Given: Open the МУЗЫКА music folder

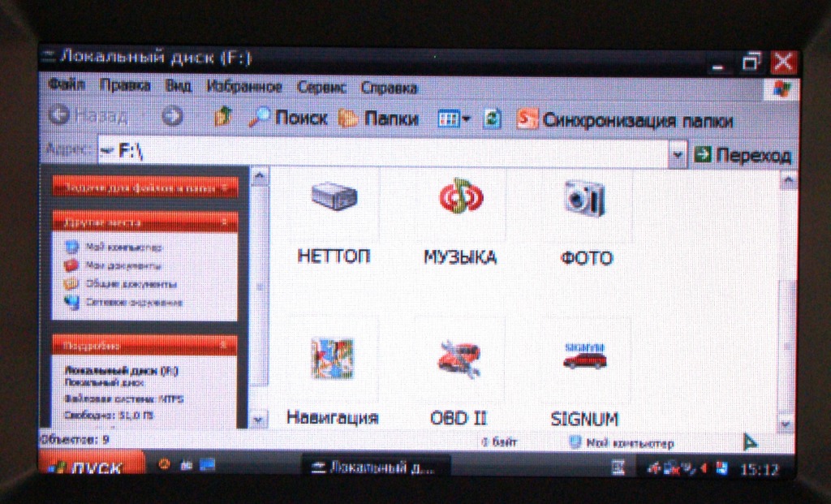Looking at the screenshot, I should coord(460,198).
